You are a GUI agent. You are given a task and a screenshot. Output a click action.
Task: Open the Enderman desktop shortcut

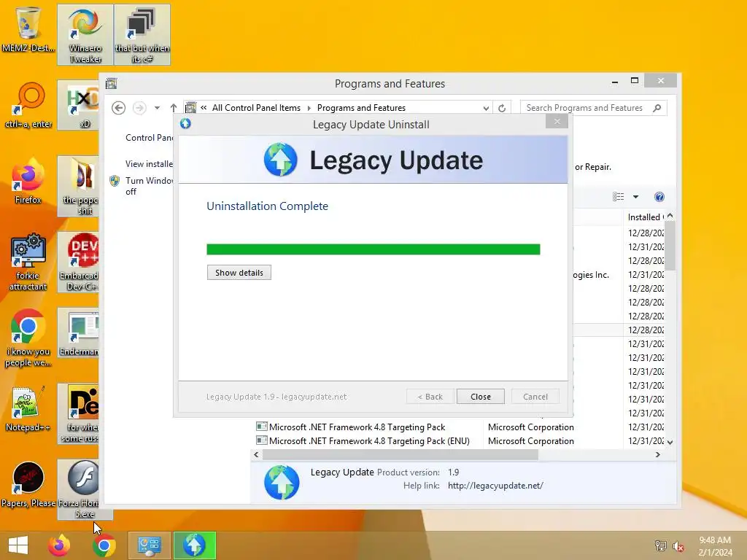tap(79, 332)
